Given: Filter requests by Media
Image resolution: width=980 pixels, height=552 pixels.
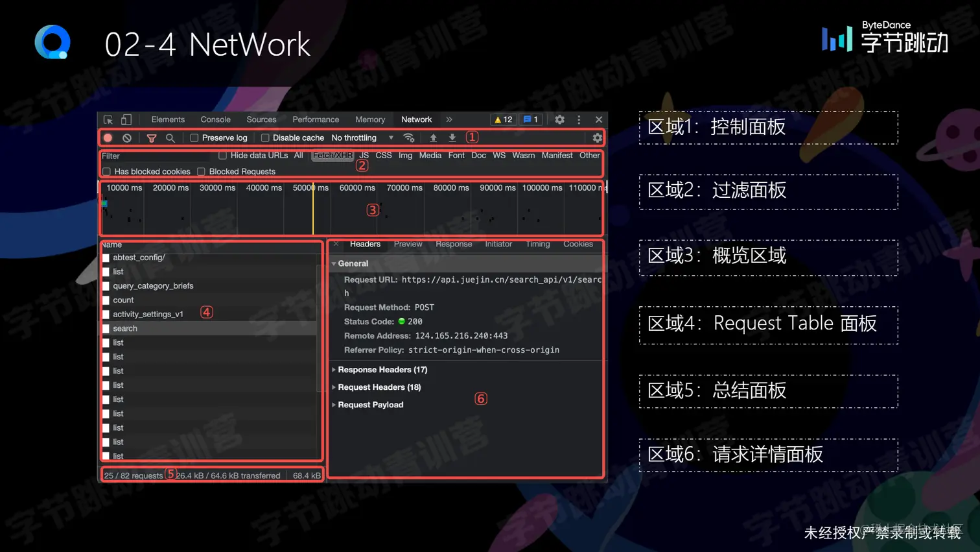Looking at the screenshot, I should click(x=430, y=155).
